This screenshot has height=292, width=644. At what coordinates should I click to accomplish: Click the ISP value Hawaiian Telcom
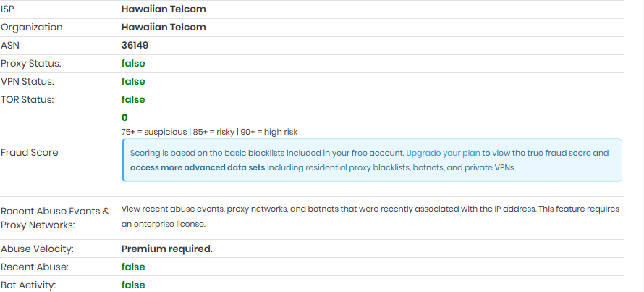164,9
